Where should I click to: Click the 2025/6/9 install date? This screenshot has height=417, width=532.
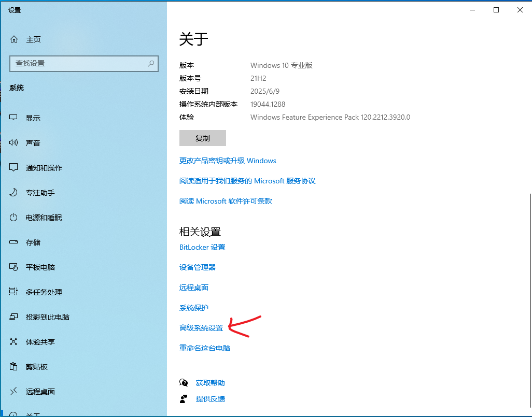(x=265, y=91)
